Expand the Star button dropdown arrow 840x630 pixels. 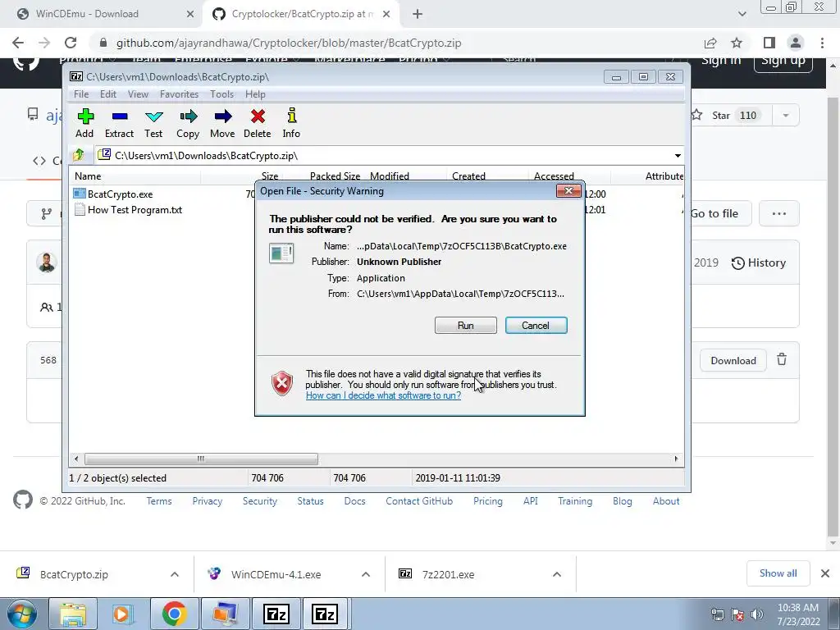coord(786,115)
